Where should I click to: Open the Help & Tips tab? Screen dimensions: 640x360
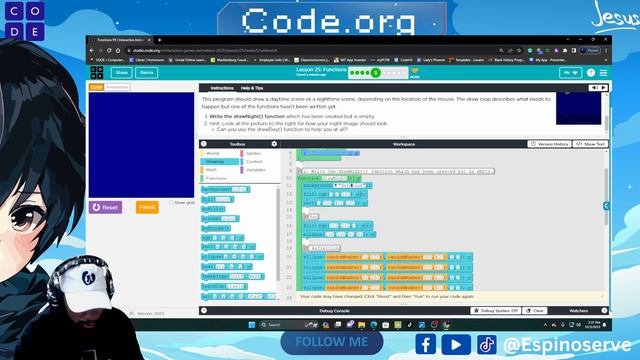pyautogui.click(x=252, y=88)
